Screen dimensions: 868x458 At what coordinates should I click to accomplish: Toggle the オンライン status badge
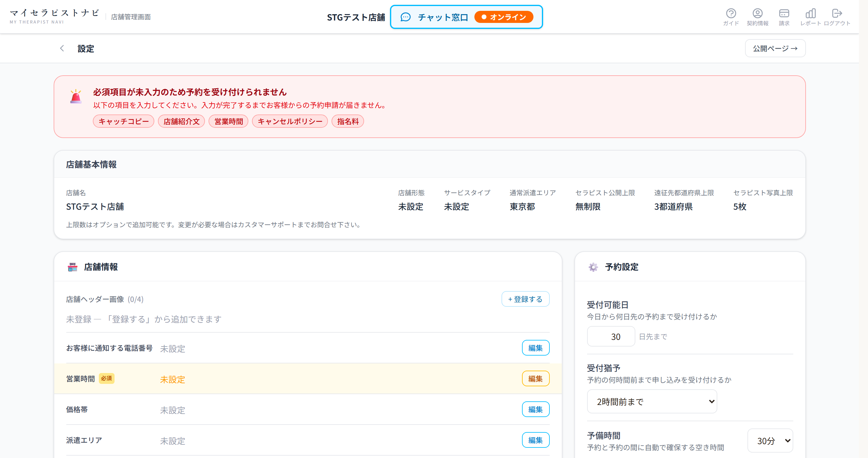click(503, 17)
